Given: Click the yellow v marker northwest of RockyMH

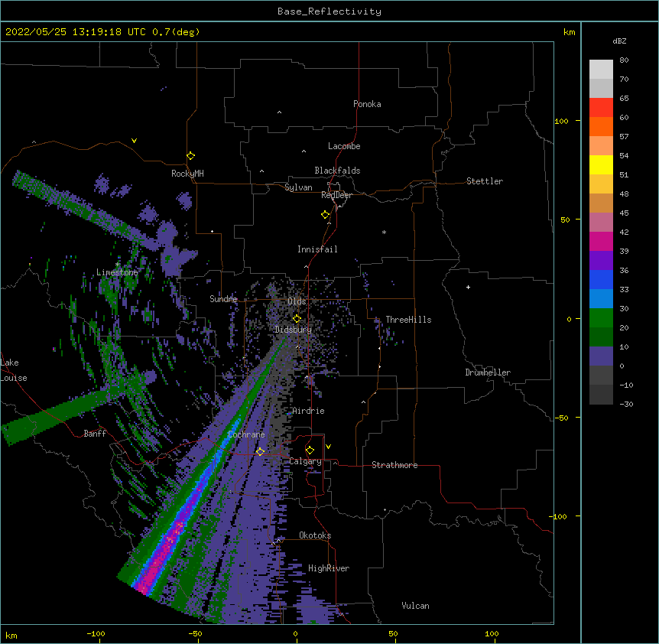Looking at the screenshot, I should click(134, 141).
